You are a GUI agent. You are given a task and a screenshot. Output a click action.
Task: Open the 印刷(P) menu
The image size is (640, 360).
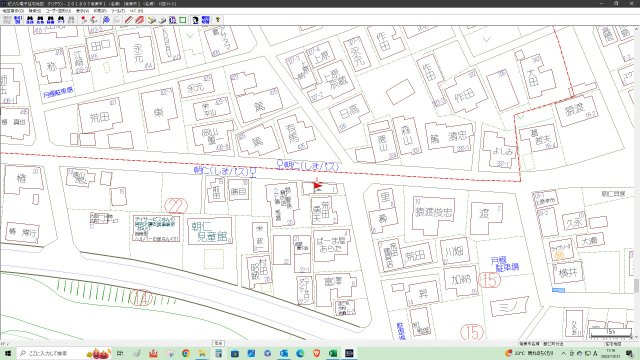(x=100, y=11)
